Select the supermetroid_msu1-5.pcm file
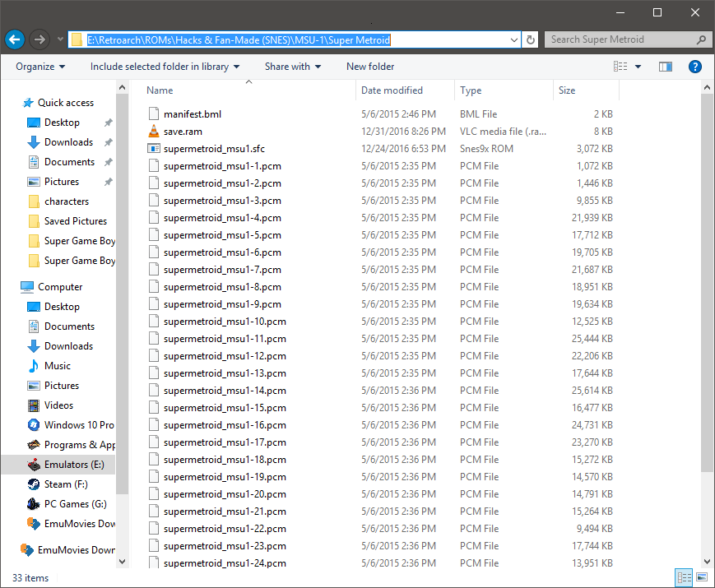The image size is (715, 588). (x=222, y=235)
